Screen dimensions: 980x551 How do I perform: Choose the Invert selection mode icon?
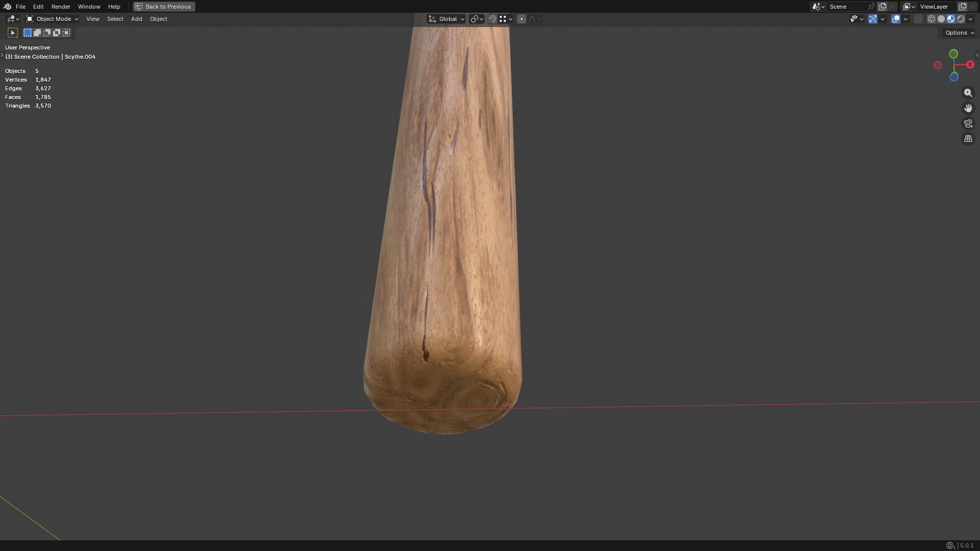[x=57, y=33]
